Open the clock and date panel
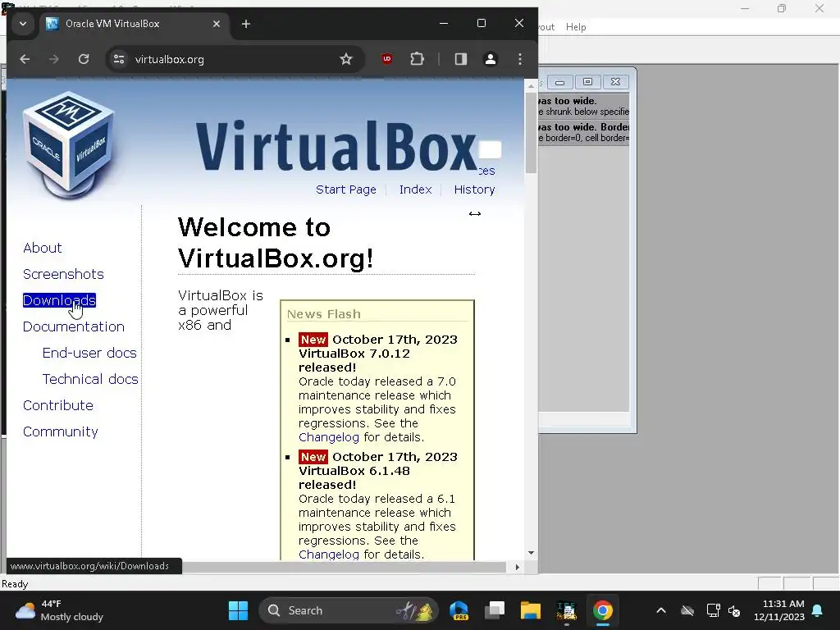Viewport: 840px width, 630px height. (779, 610)
